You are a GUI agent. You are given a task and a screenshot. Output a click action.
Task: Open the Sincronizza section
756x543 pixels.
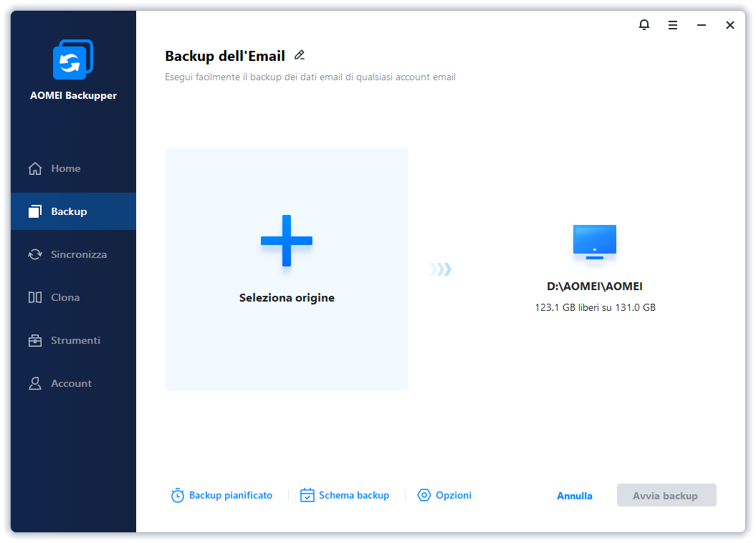[73, 254]
